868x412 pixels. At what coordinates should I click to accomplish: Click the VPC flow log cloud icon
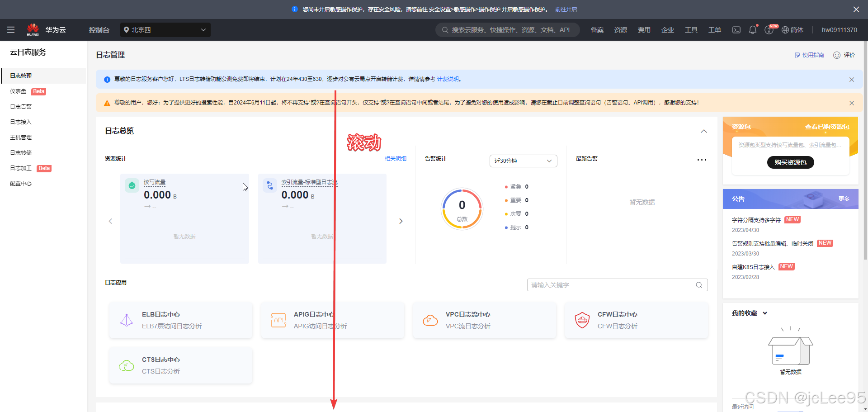point(430,320)
